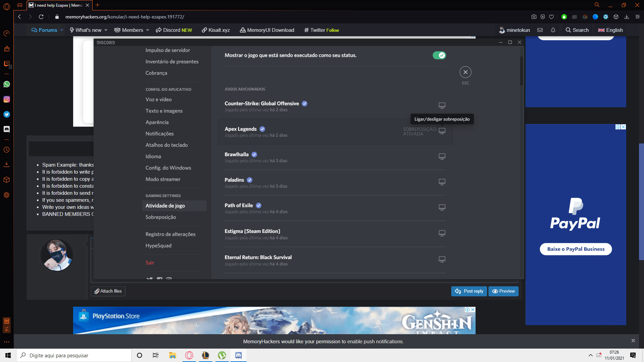Viewport: 644px width, 362px height.
Task: Close Discord settings with ESC circle button
Action: coord(465,72)
